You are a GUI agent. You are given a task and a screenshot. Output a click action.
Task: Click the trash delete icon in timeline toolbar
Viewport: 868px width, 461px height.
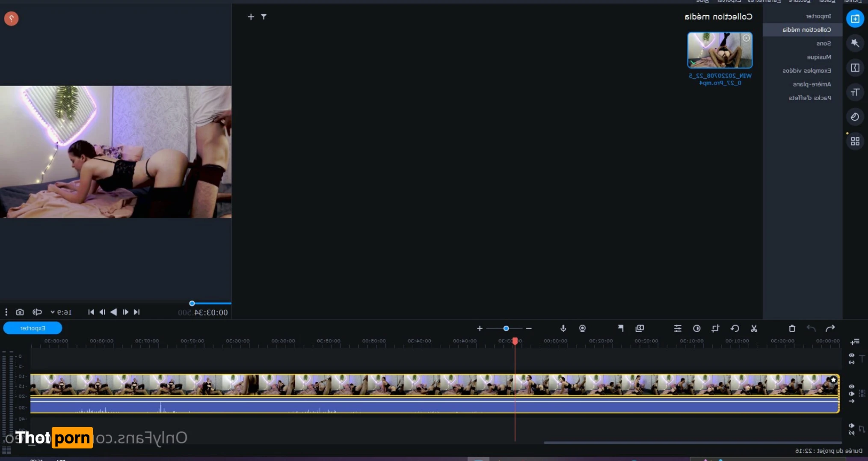pos(792,328)
